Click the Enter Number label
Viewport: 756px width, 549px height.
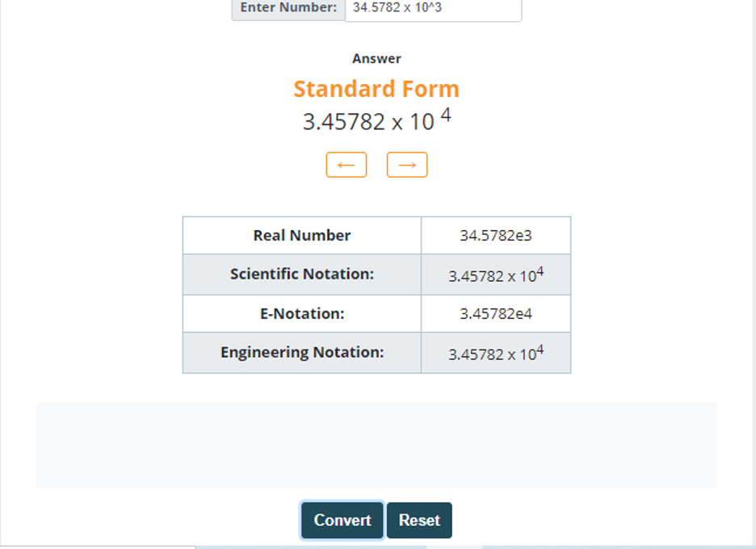coord(288,10)
